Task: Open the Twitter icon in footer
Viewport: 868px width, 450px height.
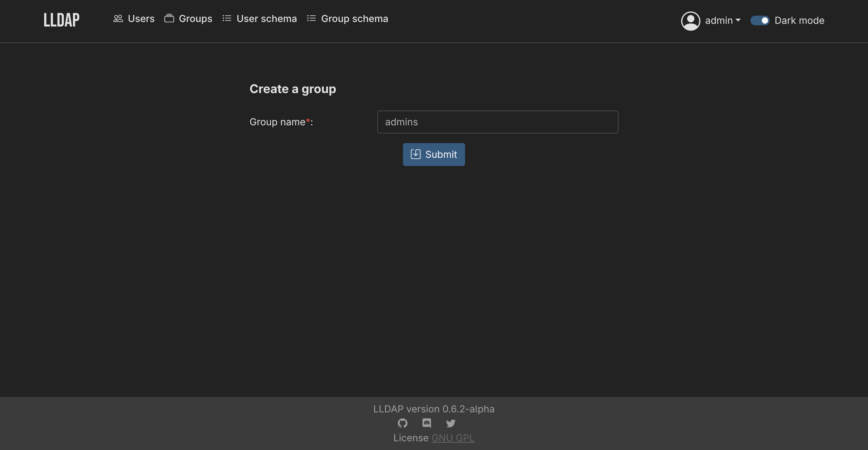Action: point(451,423)
